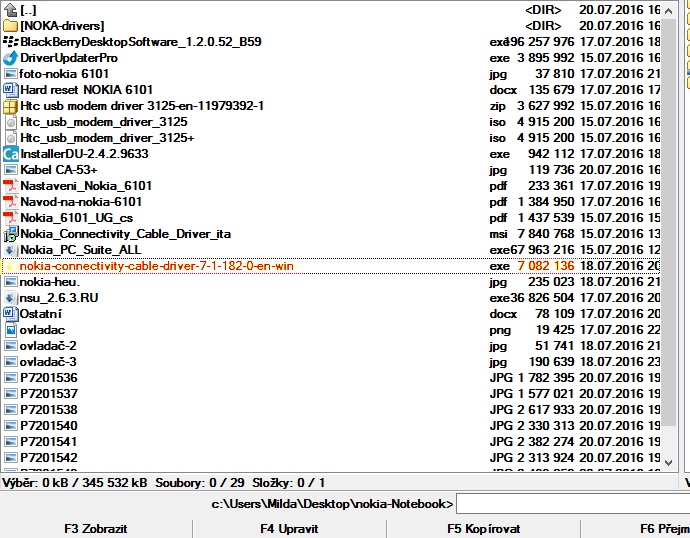The width and height of the screenshot is (690, 538).
Task: Click the Nokia_6101_UG_cs PDF icon
Action: point(10,218)
